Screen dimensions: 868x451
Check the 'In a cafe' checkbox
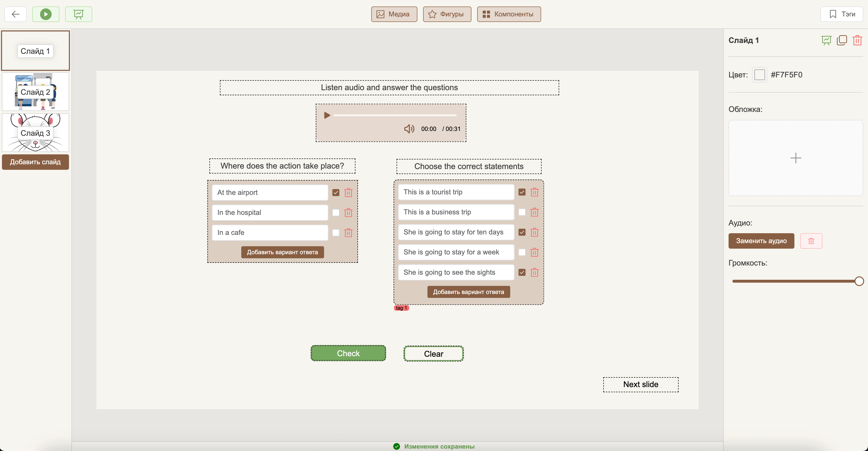click(336, 233)
